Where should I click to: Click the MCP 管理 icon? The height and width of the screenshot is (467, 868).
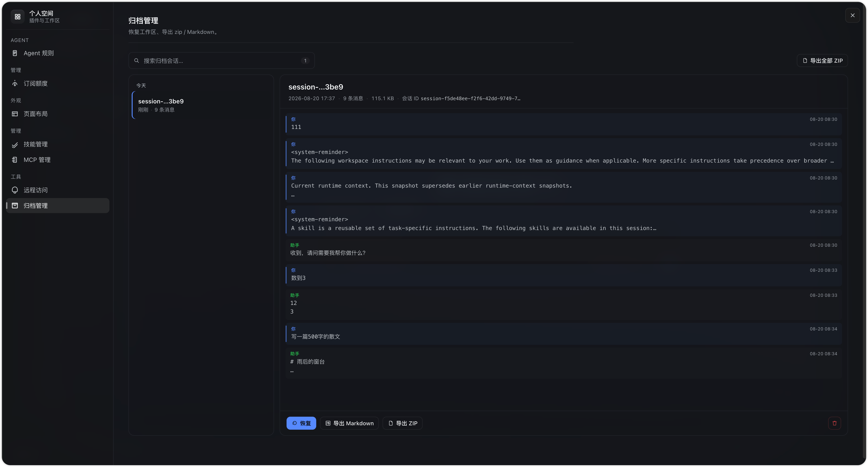tap(15, 160)
